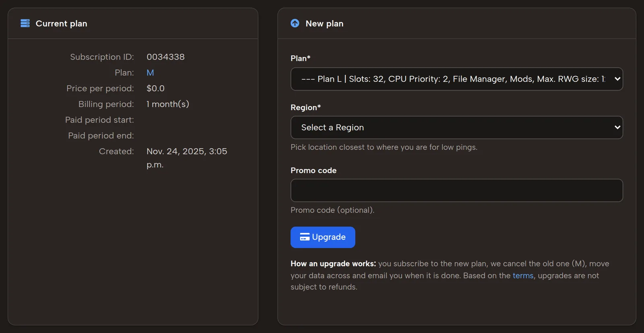Click the Promo code (optional) hint
The height and width of the screenshot is (333, 644).
tap(332, 210)
